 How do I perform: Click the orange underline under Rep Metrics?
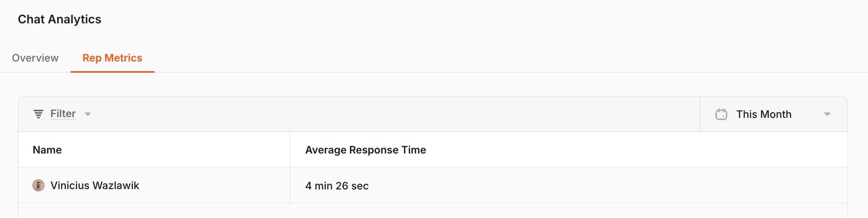click(x=112, y=72)
